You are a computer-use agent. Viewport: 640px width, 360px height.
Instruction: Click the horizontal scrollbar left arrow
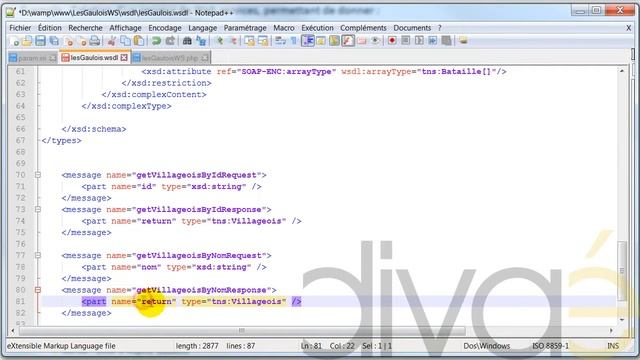(x=13, y=330)
